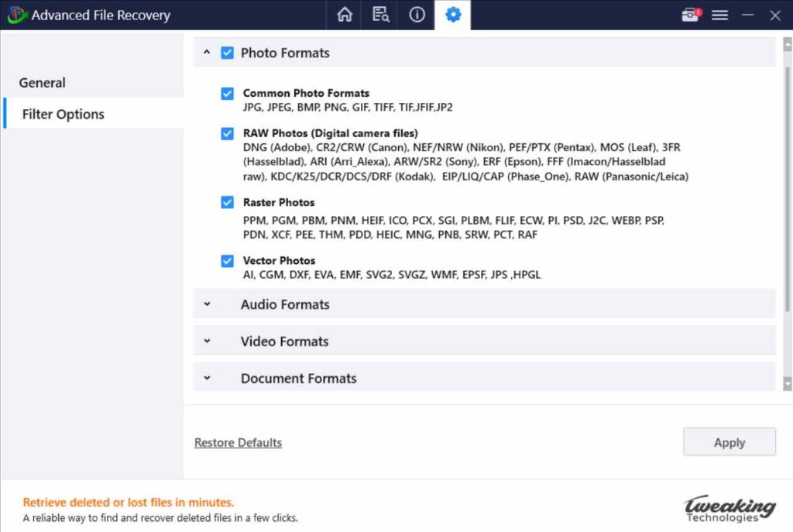Click the 'Advanced File Recovery' title text
Image resolution: width=793 pixels, height=532 pixels.
pos(101,15)
